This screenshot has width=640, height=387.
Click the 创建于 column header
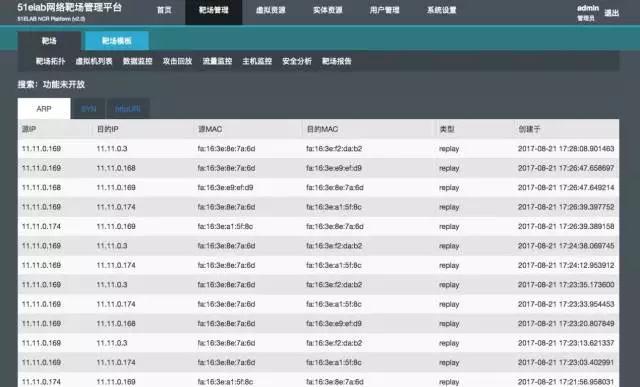pyautogui.click(x=529, y=129)
